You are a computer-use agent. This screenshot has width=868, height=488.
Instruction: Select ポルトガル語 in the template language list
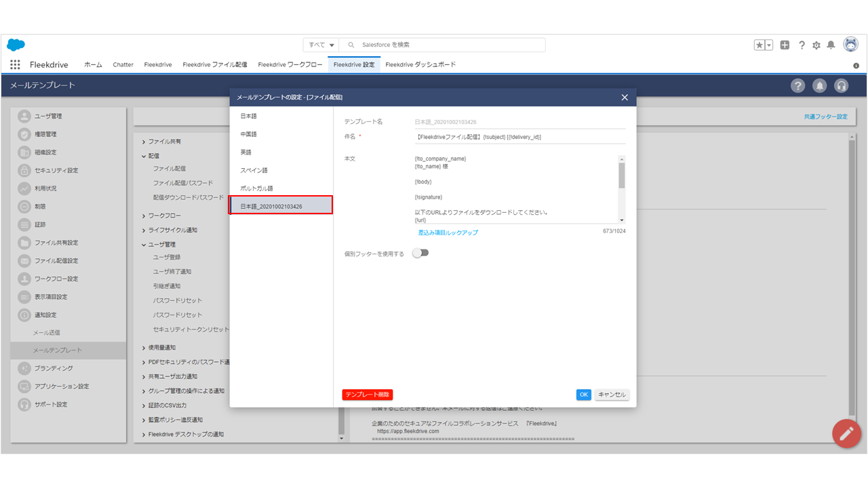point(281,188)
